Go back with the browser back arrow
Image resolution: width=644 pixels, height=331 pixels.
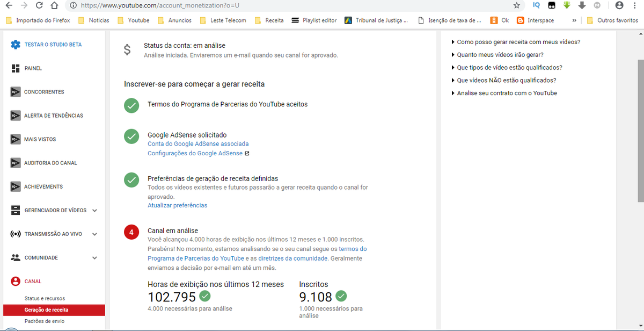point(9,5)
